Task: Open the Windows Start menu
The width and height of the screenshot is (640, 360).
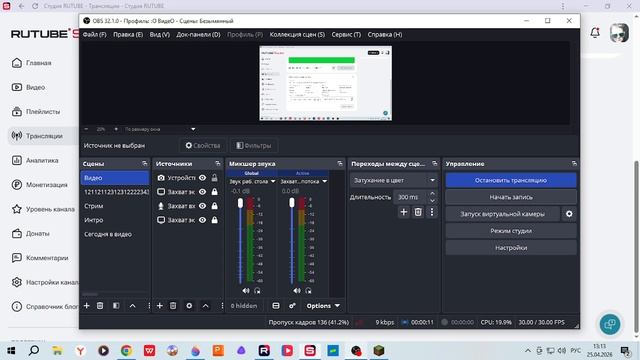Action: point(11,351)
